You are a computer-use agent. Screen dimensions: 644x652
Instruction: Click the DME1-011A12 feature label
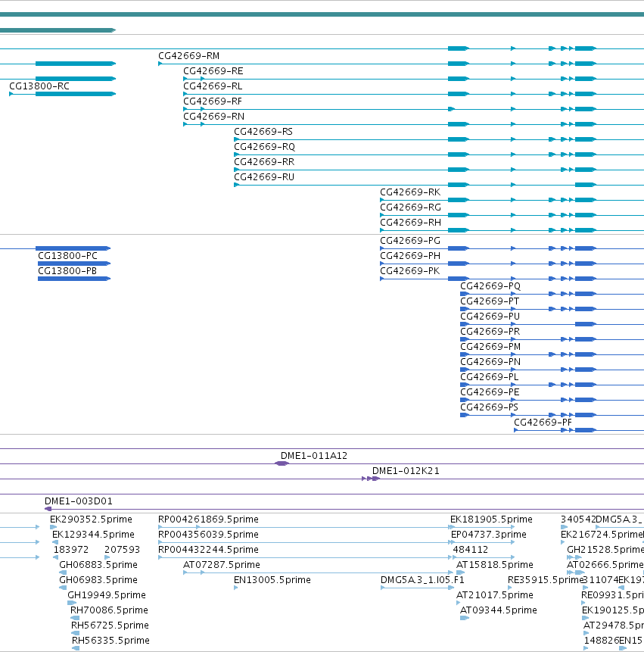point(314,456)
